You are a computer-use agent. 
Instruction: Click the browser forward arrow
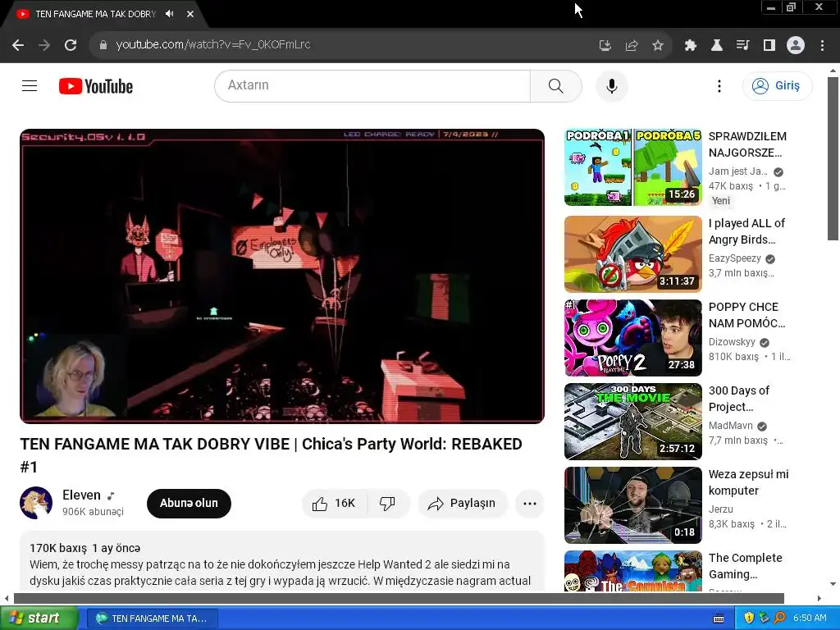click(44, 45)
